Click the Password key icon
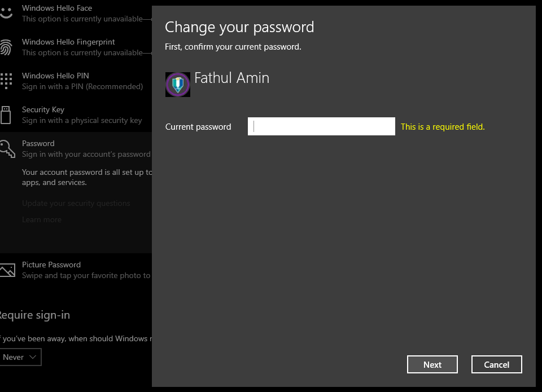 [7, 149]
